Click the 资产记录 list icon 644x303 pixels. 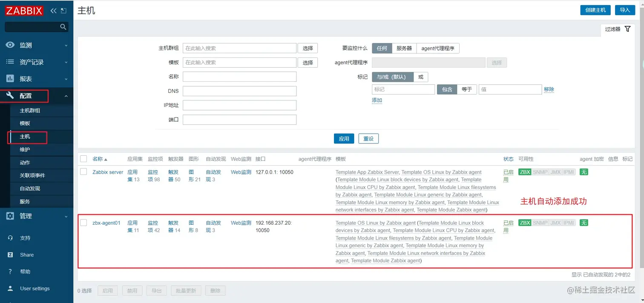tap(10, 62)
